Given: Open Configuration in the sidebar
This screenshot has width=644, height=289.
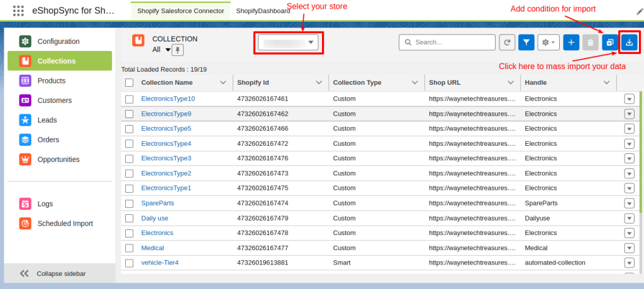Looking at the screenshot, I should [60, 41].
